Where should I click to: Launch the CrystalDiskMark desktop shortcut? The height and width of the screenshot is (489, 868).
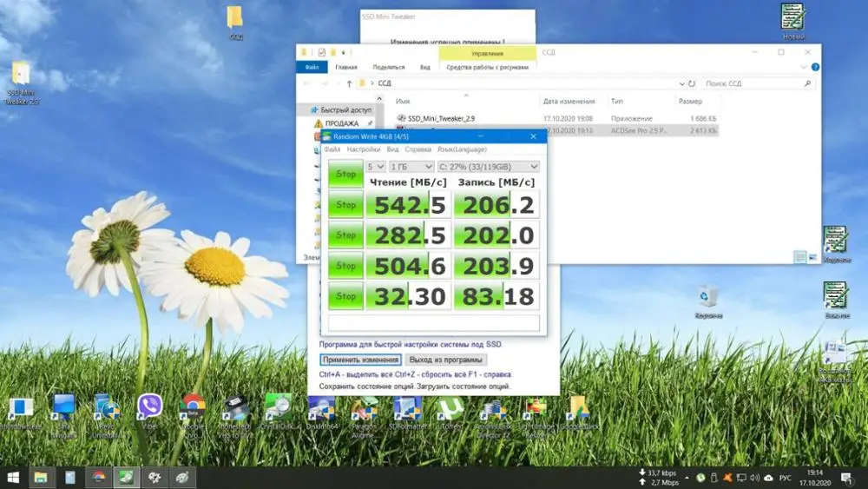pos(277,411)
